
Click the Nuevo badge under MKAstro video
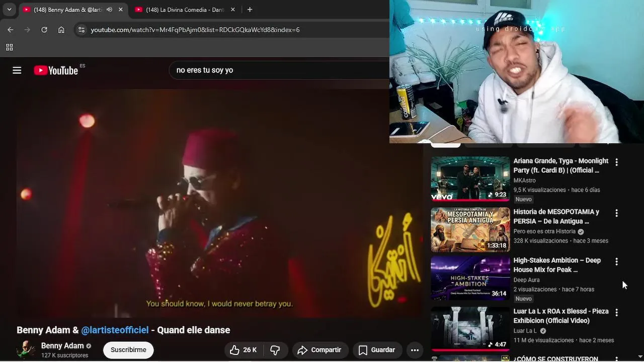point(523,200)
